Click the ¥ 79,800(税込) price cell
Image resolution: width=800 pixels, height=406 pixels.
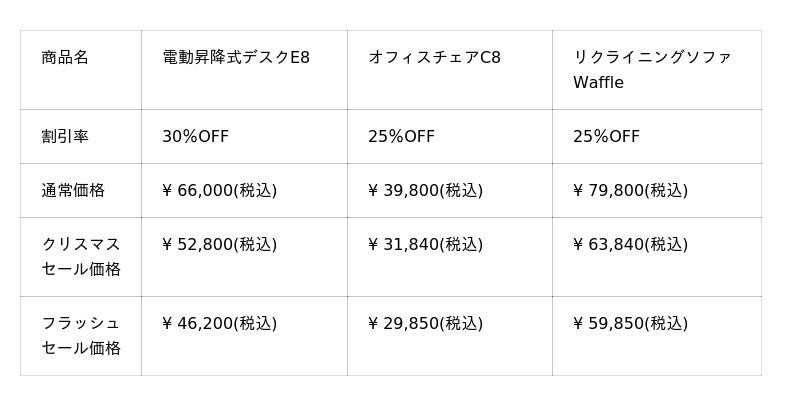(631, 191)
